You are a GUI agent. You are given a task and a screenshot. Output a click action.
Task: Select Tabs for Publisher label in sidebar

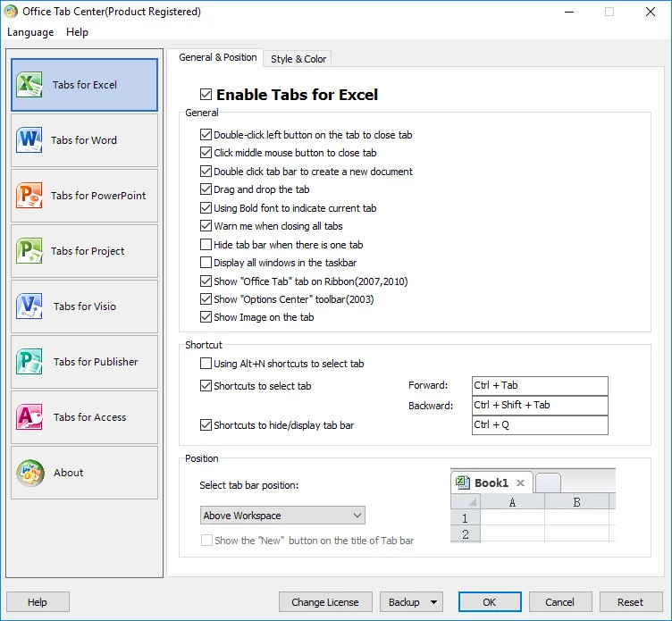coord(96,362)
